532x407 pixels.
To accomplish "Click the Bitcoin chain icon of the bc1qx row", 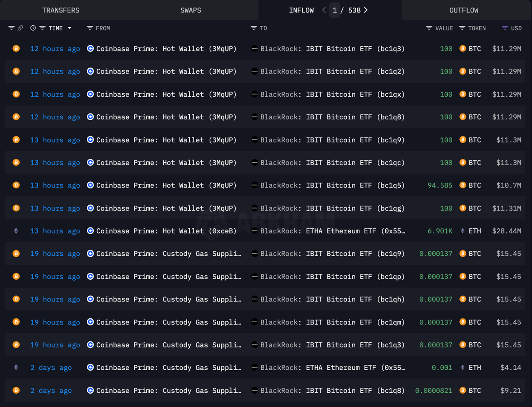I will tap(16, 94).
